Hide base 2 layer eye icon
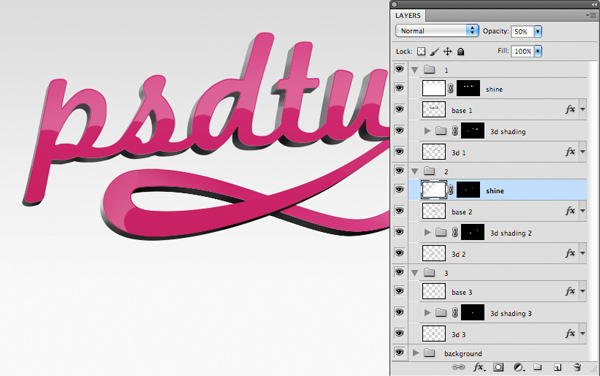Viewport: 600px width, 376px height. pyautogui.click(x=399, y=211)
